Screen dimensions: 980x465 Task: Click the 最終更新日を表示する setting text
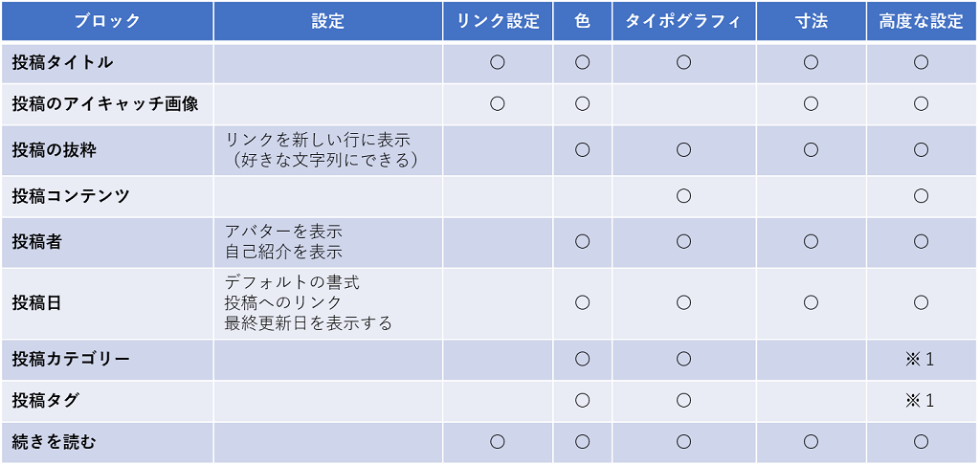(x=308, y=323)
